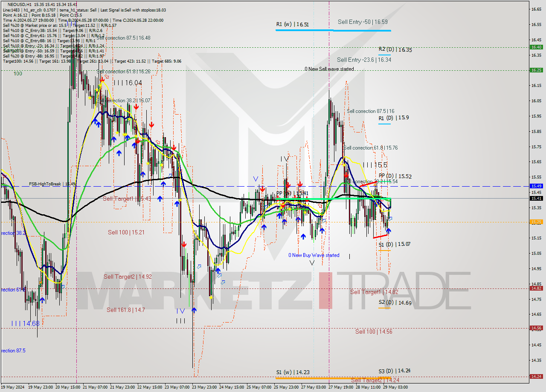The width and height of the screenshot is (546, 392).
Task: Click 'Sell Entry -23.6 | 16.34' label
Action: pyautogui.click(x=364, y=60)
